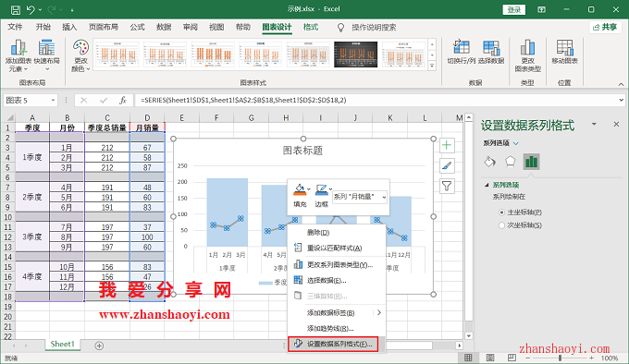Select 主坐标轴 (Primary Axis) radio button
The image size is (629, 364).
coord(501,212)
